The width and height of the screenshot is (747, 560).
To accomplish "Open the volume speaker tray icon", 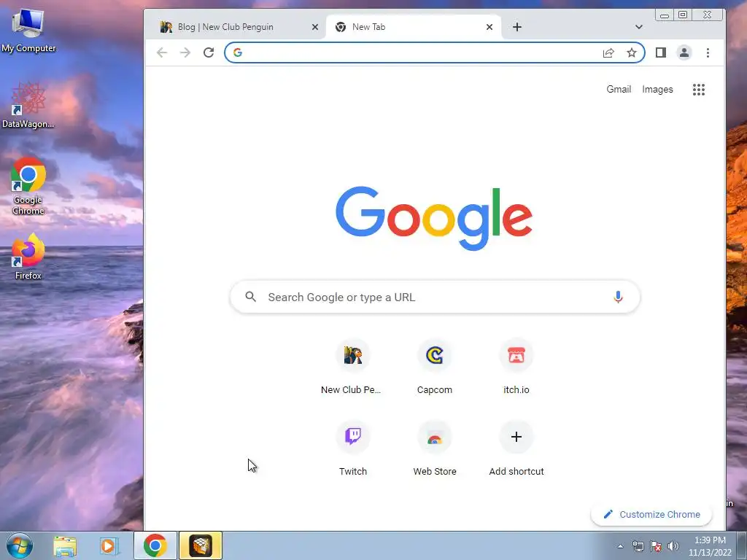I will [x=673, y=546].
